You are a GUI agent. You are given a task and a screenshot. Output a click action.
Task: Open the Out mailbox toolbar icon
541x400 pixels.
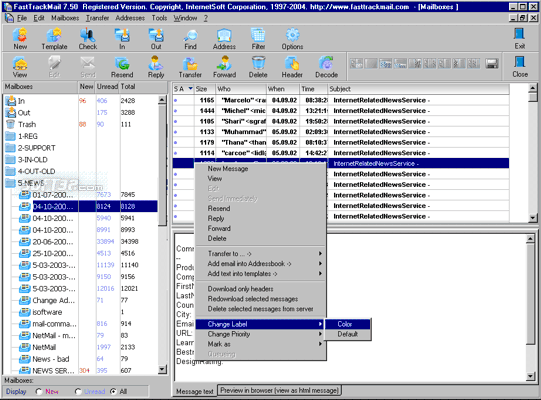pyautogui.click(x=156, y=39)
